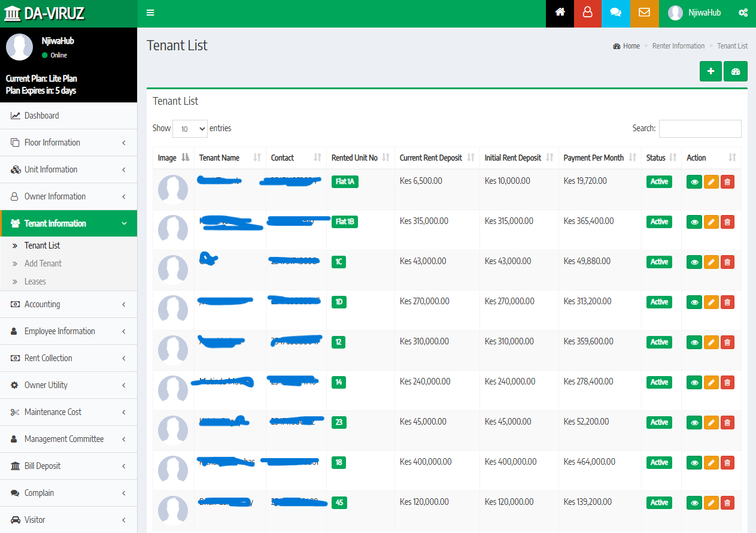Click the Search input field
756x533 pixels.
point(700,129)
